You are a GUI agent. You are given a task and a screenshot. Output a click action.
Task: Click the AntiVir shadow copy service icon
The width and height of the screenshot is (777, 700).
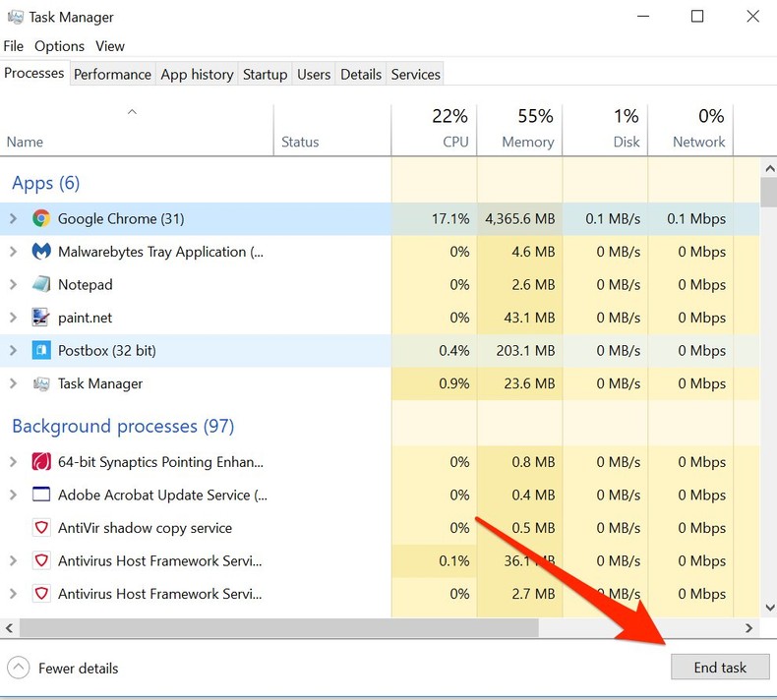pos(41,528)
